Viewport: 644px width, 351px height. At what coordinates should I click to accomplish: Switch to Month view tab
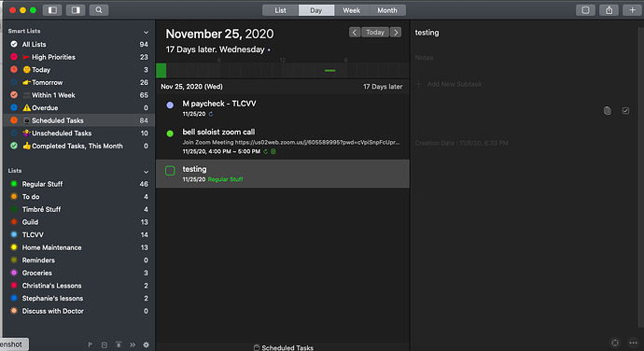point(387,10)
